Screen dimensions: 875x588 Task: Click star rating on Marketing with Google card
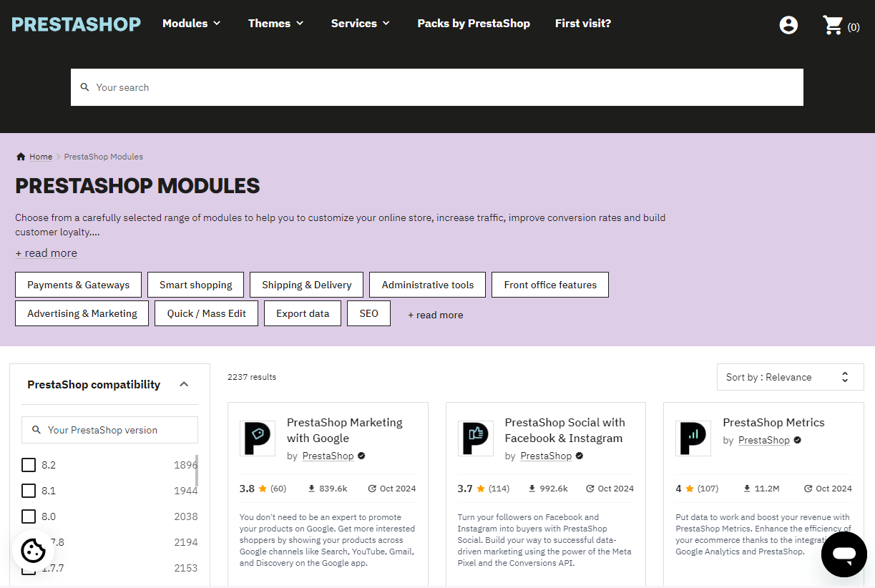coord(263,489)
